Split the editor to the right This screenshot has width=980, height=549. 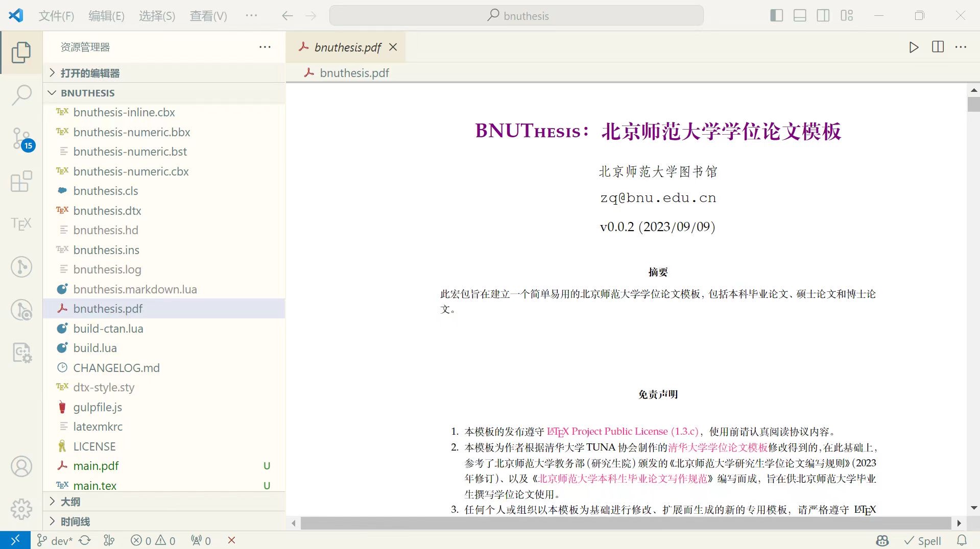coord(938,47)
